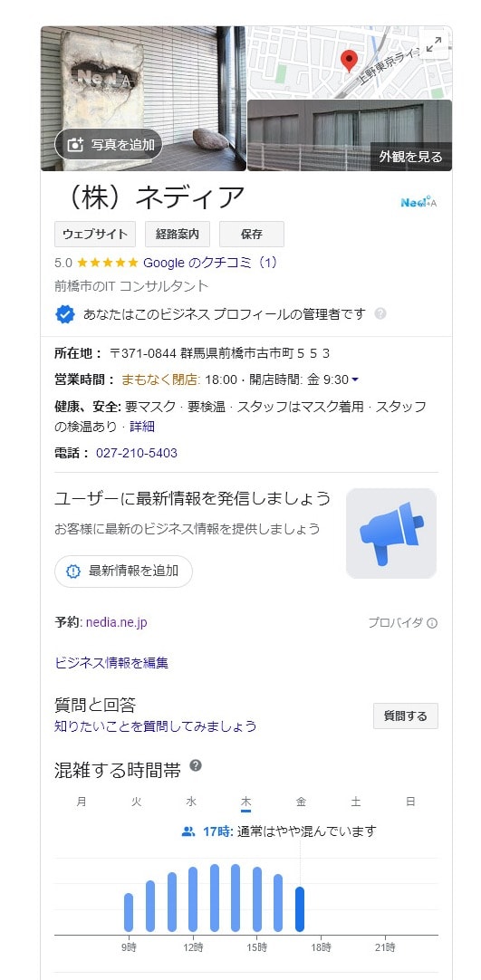Image resolution: width=481 pixels, height=980 pixels.
Task: Switch to the 月 day tab
Action: coord(82,802)
